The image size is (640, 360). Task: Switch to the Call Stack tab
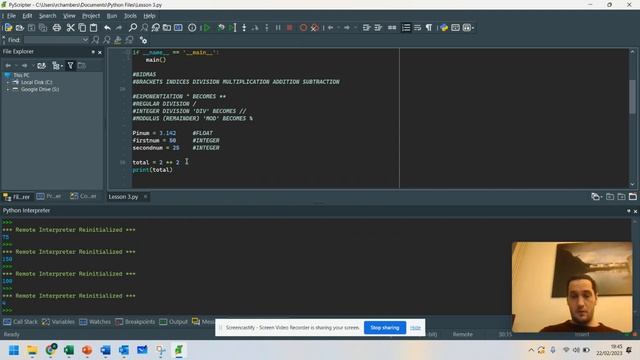pos(20,322)
